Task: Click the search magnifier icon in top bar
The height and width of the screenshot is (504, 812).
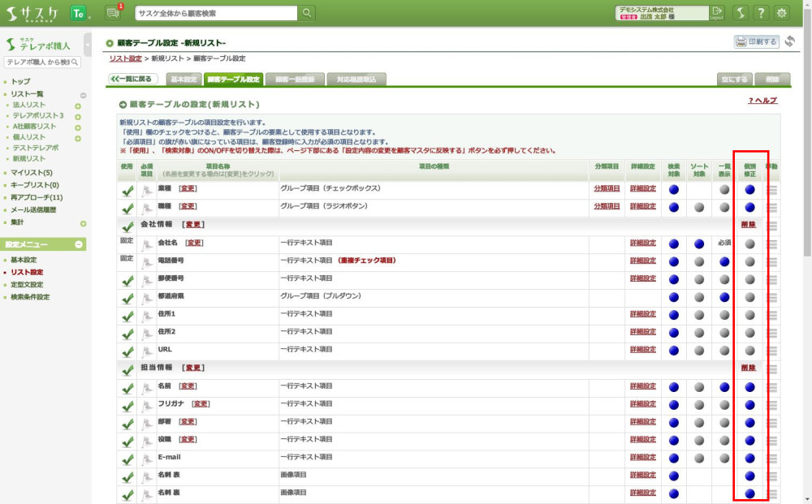Action: (x=307, y=13)
